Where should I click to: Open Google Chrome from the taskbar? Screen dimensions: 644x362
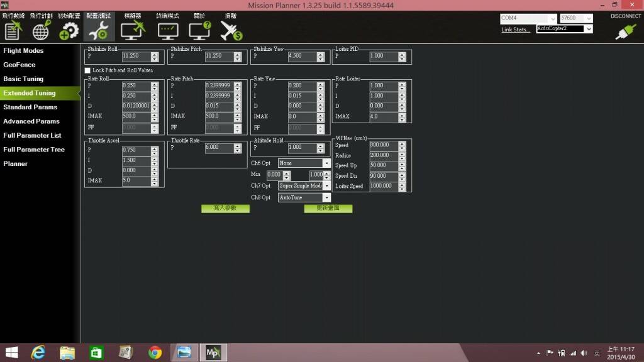click(x=155, y=353)
